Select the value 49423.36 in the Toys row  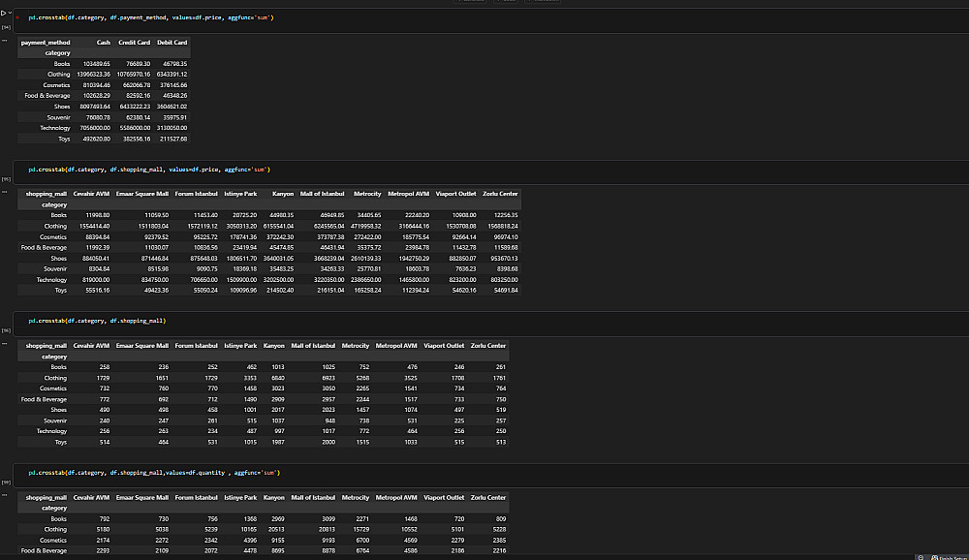156,291
